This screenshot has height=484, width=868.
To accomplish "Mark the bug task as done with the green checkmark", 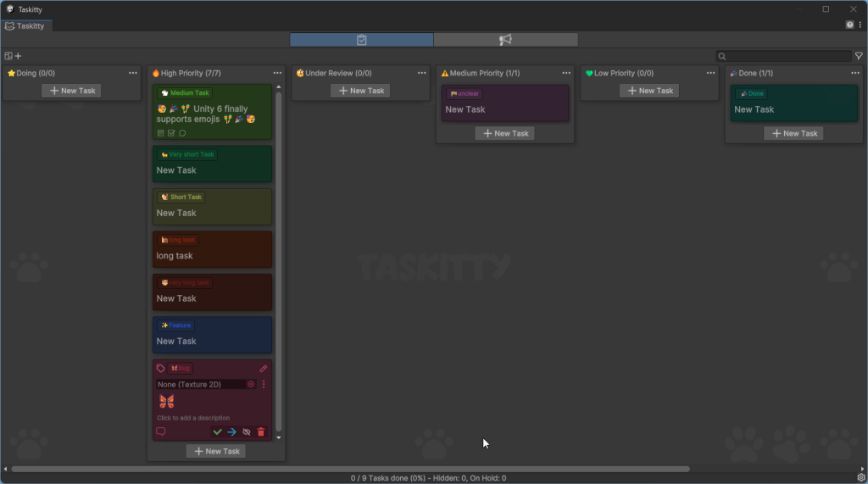I will [x=218, y=432].
